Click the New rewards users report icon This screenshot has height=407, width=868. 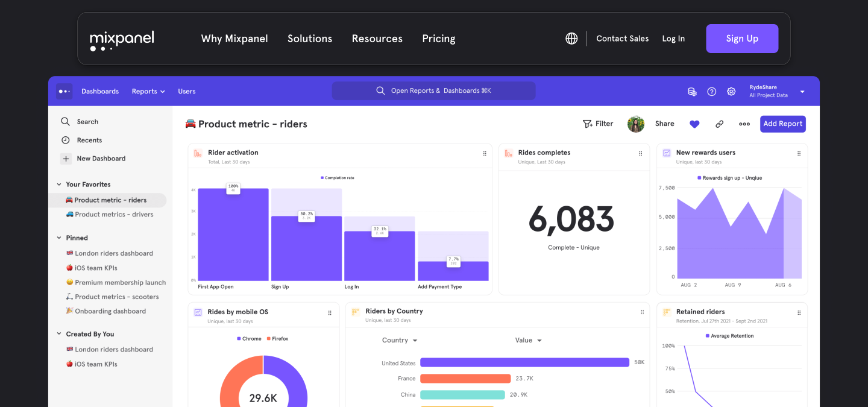coord(667,153)
